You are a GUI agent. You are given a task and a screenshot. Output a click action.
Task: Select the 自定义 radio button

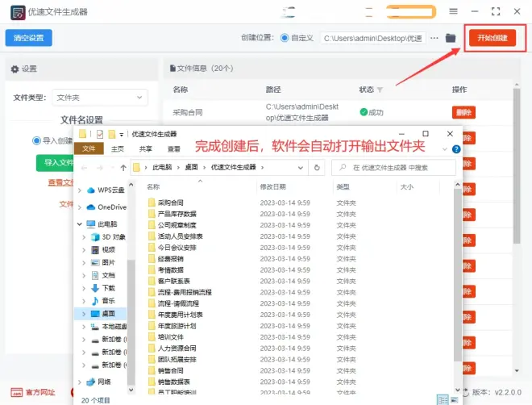point(285,38)
